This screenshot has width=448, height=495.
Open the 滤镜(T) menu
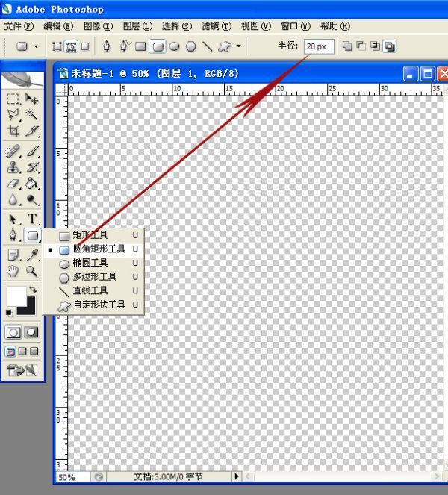tap(217, 26)
